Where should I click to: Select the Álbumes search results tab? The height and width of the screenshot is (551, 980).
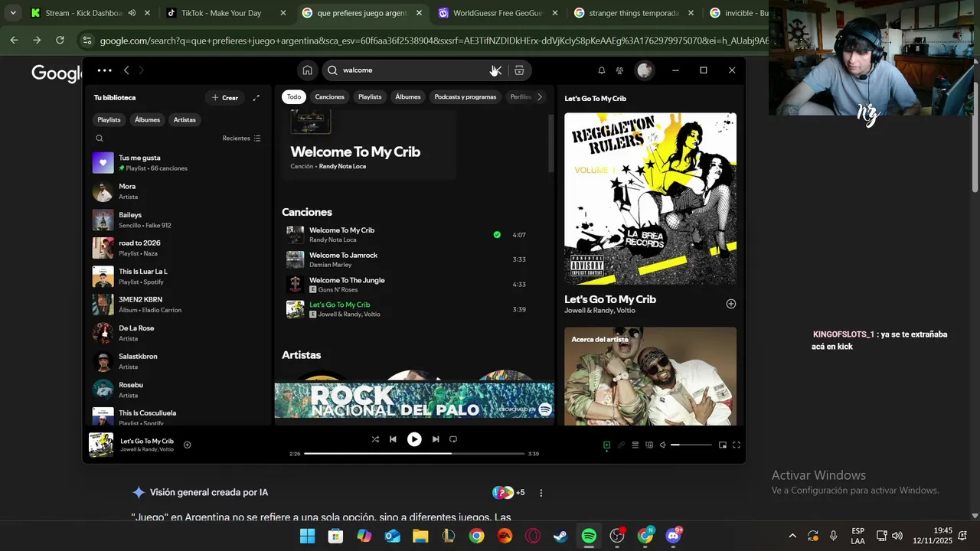click(x=408, y=97)
